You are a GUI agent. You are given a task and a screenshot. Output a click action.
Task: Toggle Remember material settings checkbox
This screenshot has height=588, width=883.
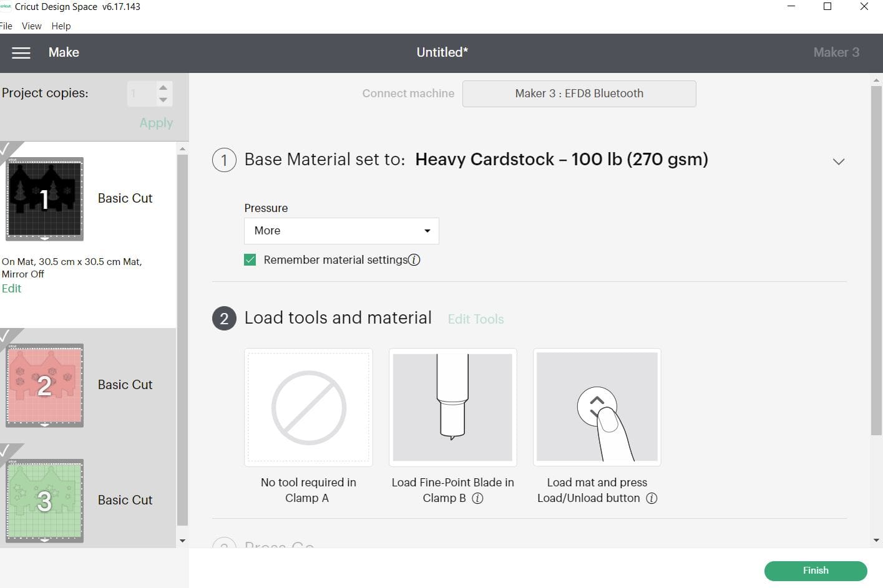pos(250,260)
